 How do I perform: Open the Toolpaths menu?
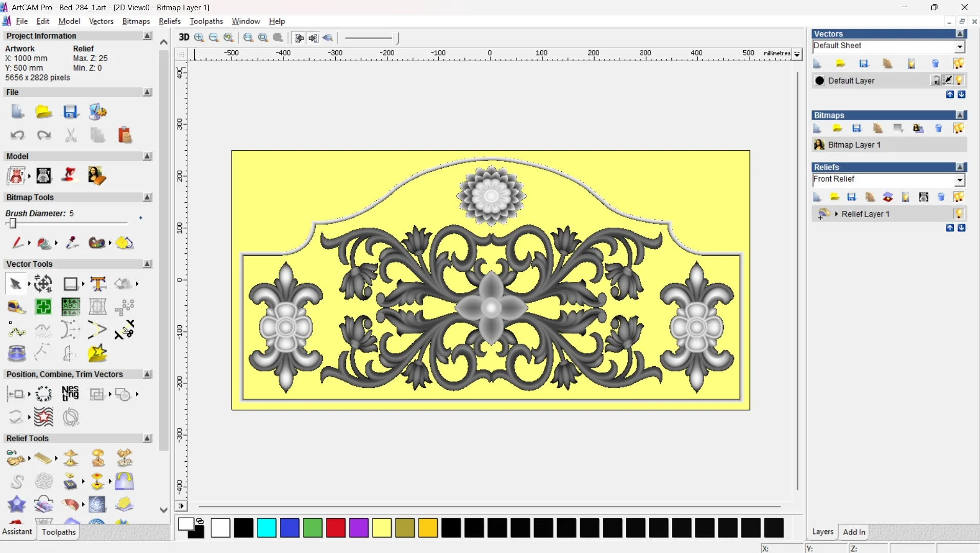(206, 21)
